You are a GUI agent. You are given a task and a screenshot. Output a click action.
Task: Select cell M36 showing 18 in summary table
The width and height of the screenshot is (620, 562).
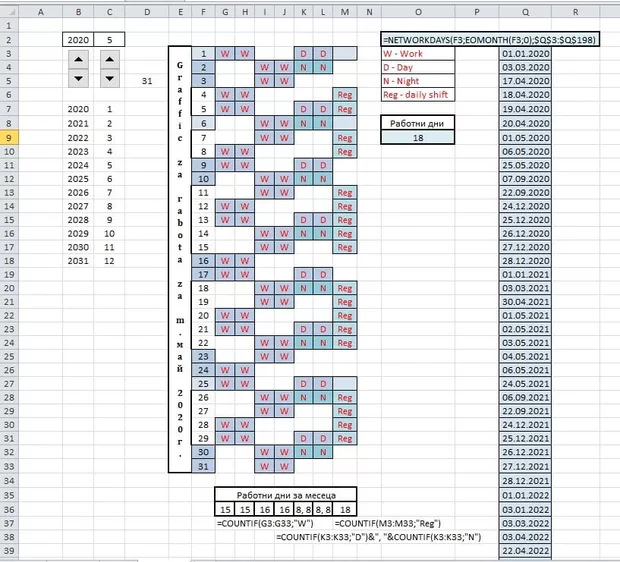point(345,509)
